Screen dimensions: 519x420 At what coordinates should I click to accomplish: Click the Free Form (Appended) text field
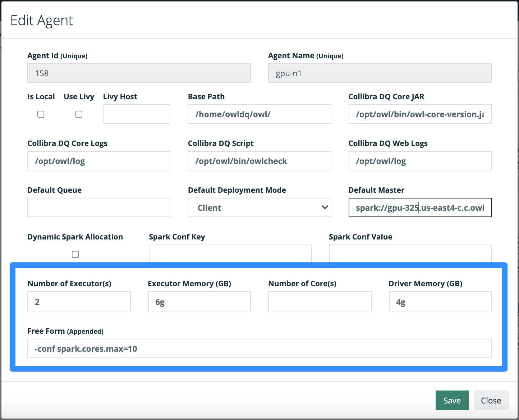[x=259, y=349]
